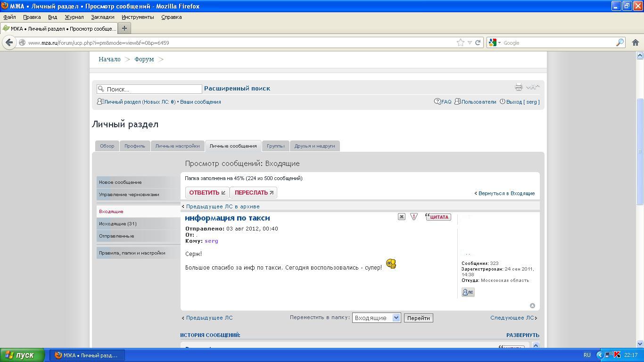Click the report message exclamation icon
The width and height of the screenshot is (644, 362).
pos(413,217)
